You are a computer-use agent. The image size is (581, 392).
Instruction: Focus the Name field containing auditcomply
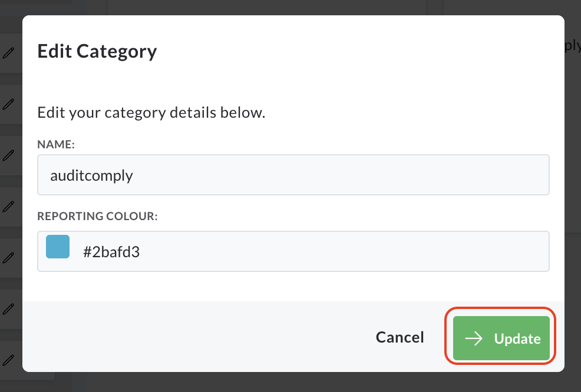[x=293, y=175]
